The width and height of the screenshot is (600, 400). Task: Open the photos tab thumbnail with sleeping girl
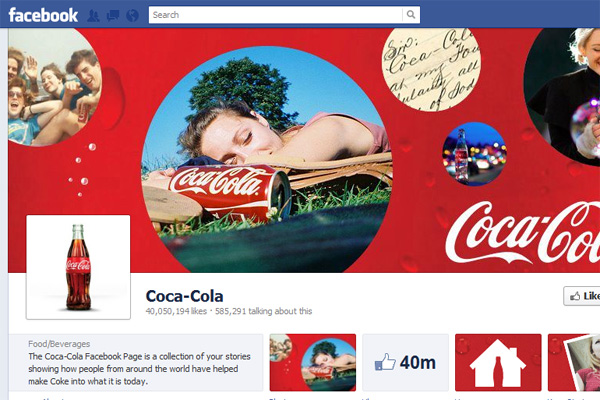coord(313,362)
